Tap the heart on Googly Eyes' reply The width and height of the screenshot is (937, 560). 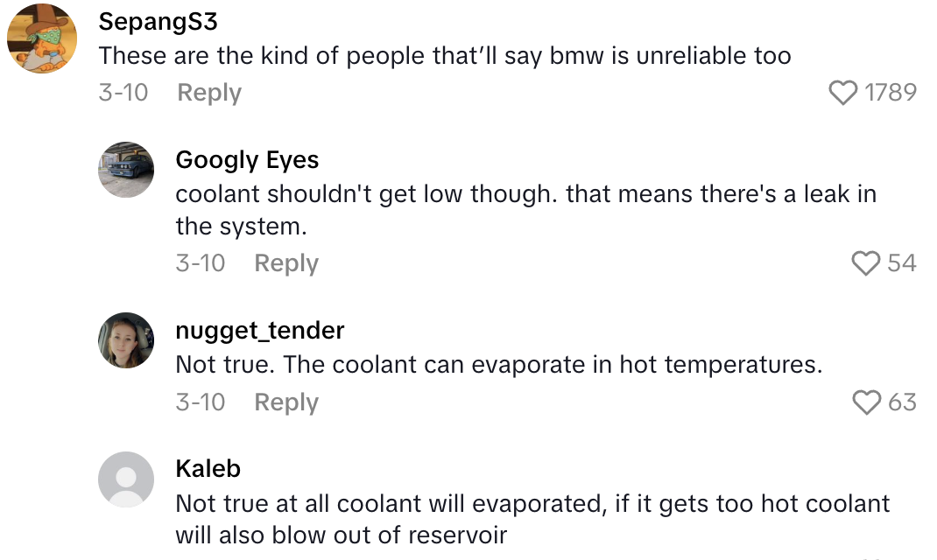[865, 263]
